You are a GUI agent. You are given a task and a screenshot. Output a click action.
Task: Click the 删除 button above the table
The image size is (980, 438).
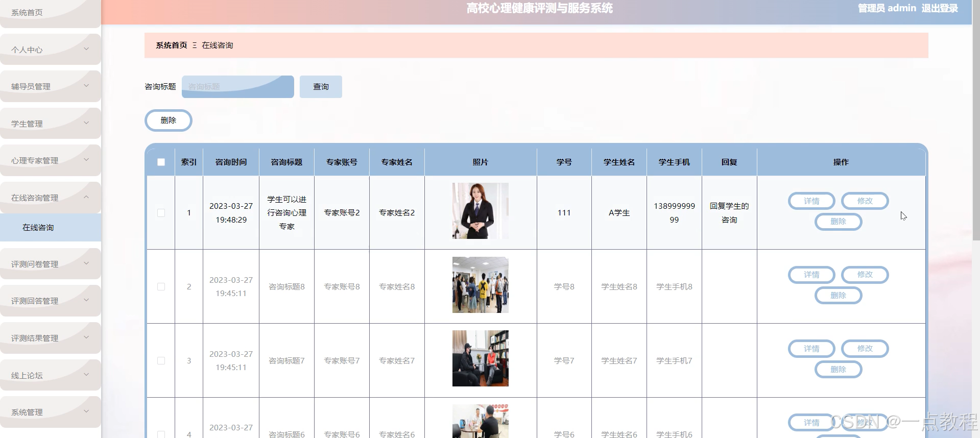coord(169,120)
